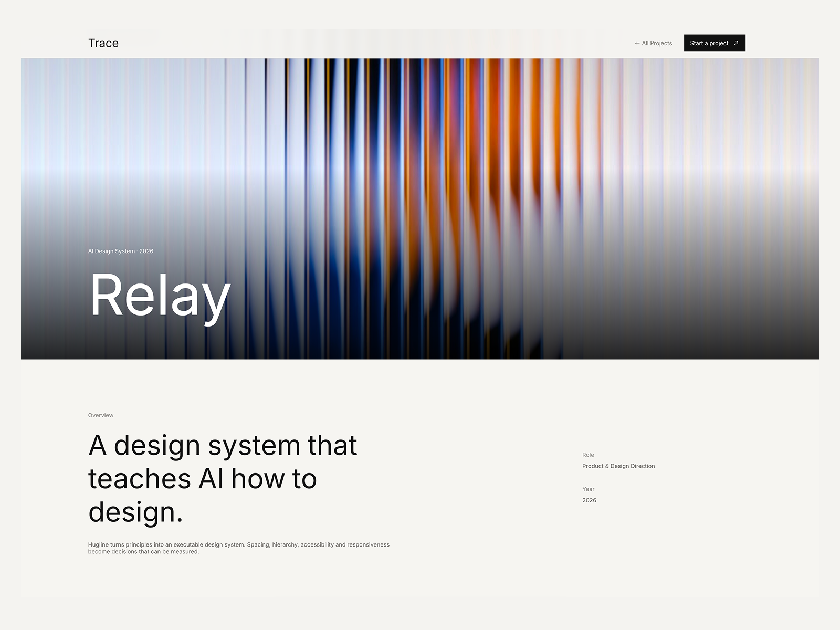Image resolution: width=840 pixels, height=630 pixels.
Task: Click the 2026 value under Year
Action: (x=589, y=500)
